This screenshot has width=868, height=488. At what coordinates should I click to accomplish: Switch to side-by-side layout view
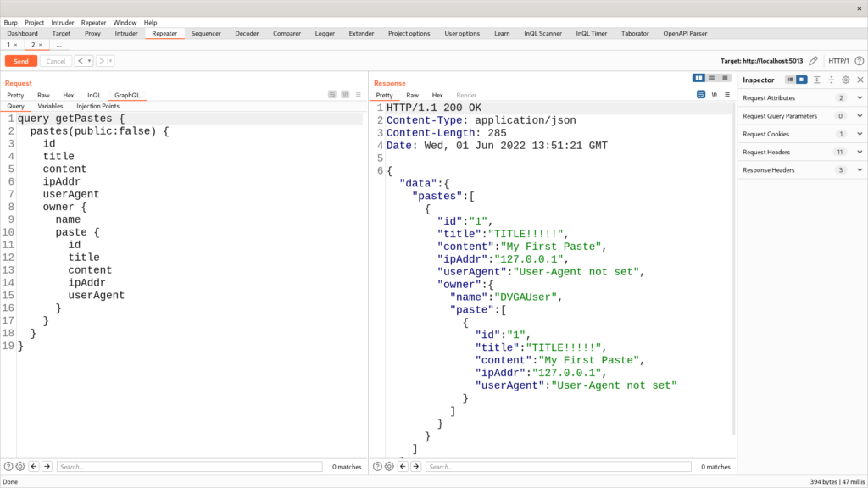[698, 78]
